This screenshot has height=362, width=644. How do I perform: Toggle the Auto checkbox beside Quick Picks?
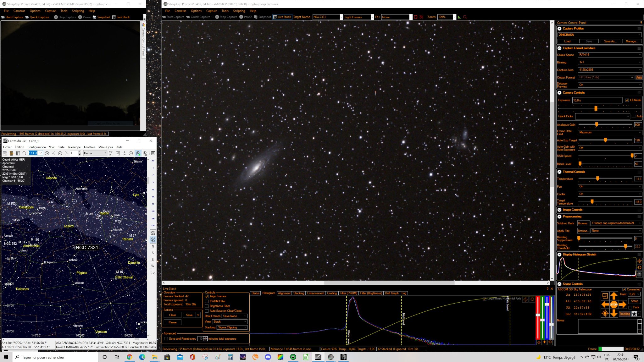point(633,116)
